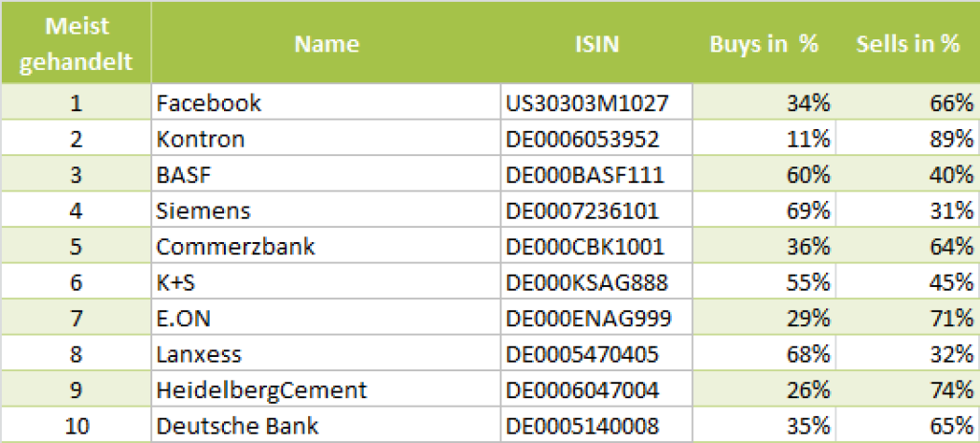Viewport: 980px width, 443px height.
Task: Click the 'ISIN' column header
Action: point(596,44)
